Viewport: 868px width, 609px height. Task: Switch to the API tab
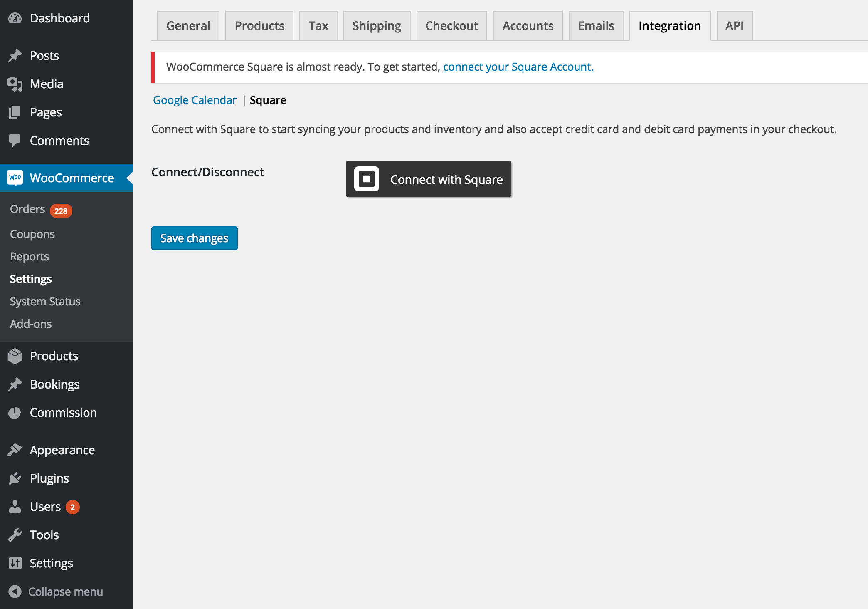735,25
